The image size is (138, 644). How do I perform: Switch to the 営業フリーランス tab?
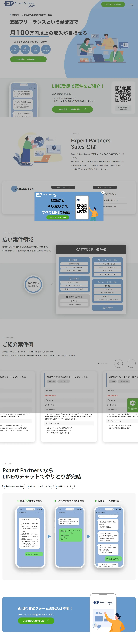[x=63, y=187]
